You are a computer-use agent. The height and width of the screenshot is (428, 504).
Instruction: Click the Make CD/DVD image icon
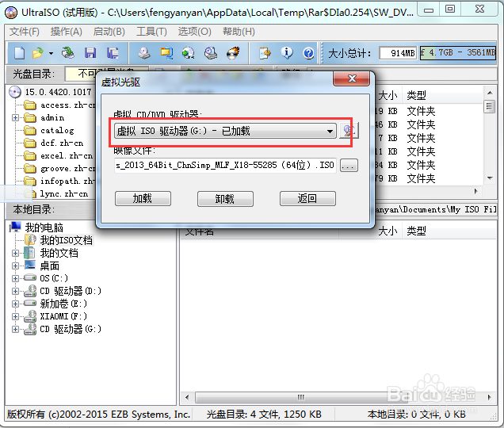[144, 53]
